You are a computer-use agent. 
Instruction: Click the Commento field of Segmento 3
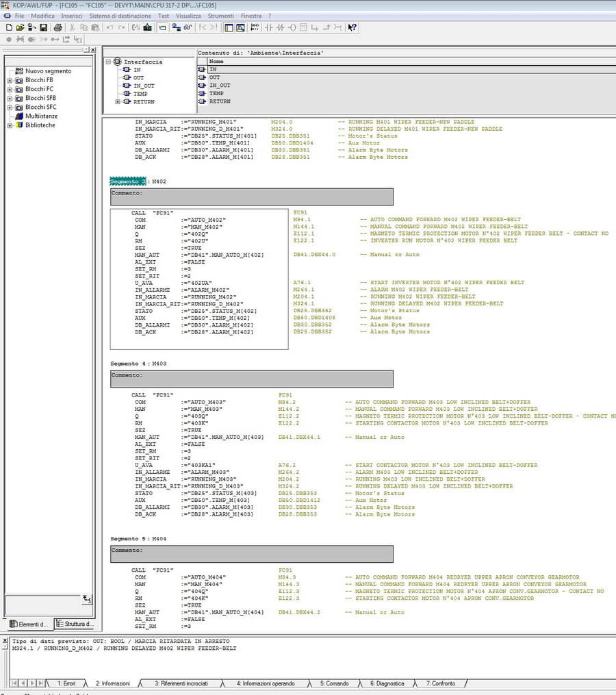[x=252, y=197]
